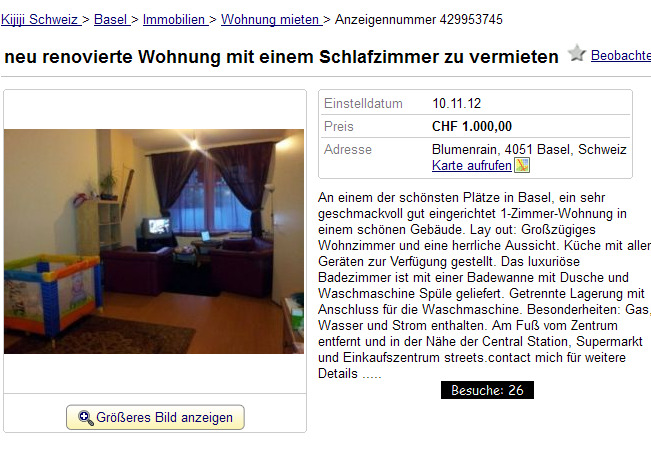Click Größeres Bild anzeigen button

155,417
